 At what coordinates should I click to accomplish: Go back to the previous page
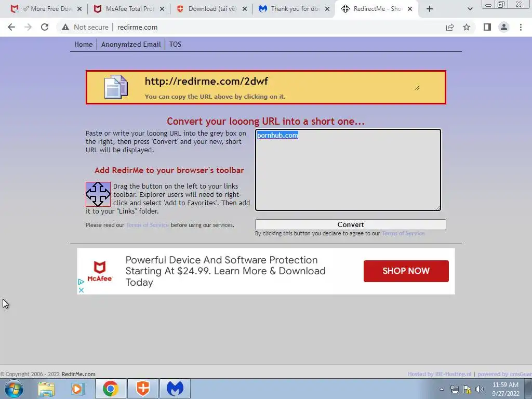tap(11, 27)
